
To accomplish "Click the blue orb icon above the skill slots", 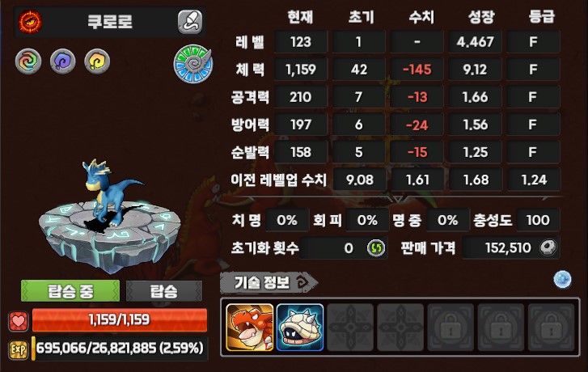I will [x=562, y=279].
